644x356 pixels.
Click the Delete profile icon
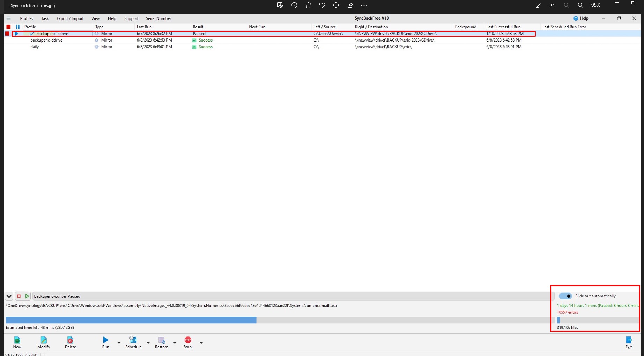tap(70, 340)
